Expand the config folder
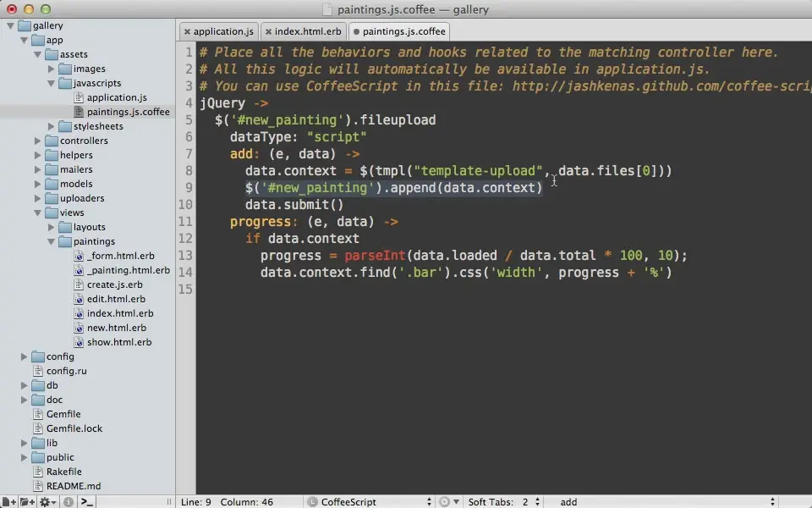 tap(24, 356)
